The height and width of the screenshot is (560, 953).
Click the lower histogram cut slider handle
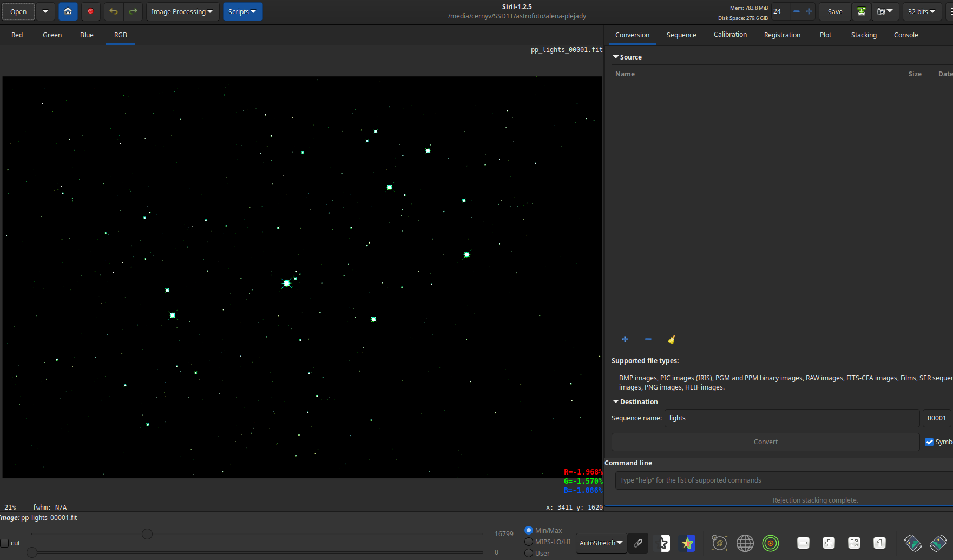(32, 552)
